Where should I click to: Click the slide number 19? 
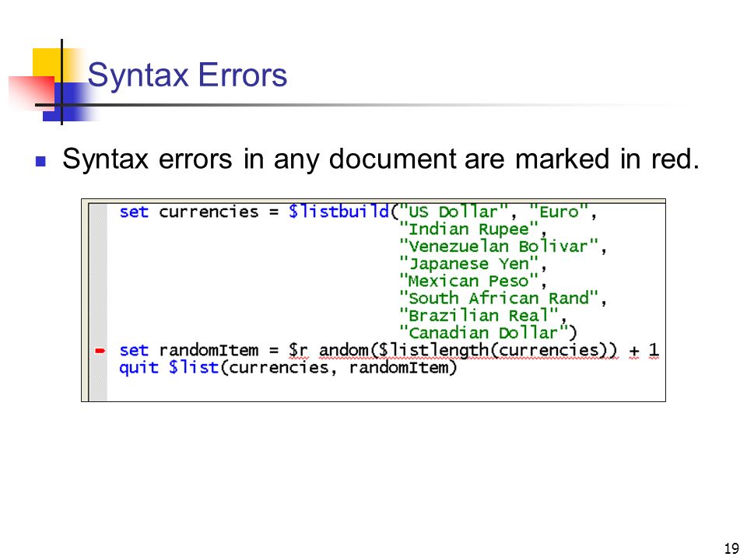(x=731, y=548)
